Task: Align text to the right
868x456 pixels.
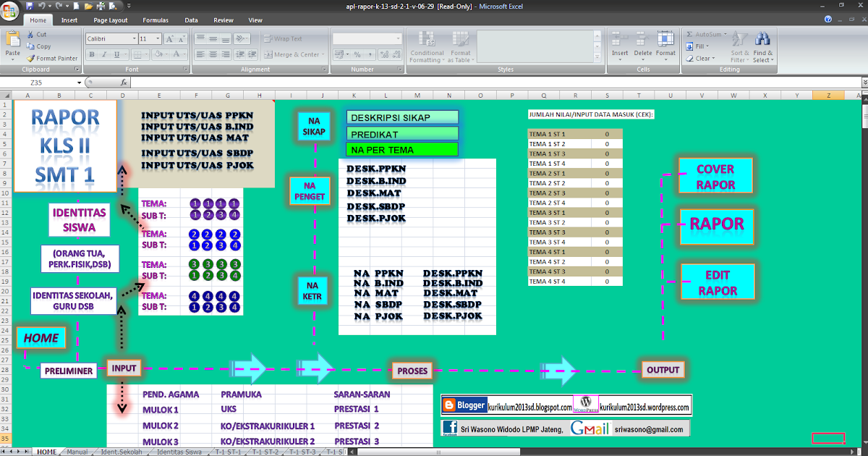Action: pyautogui.click(x=226, y=54)
